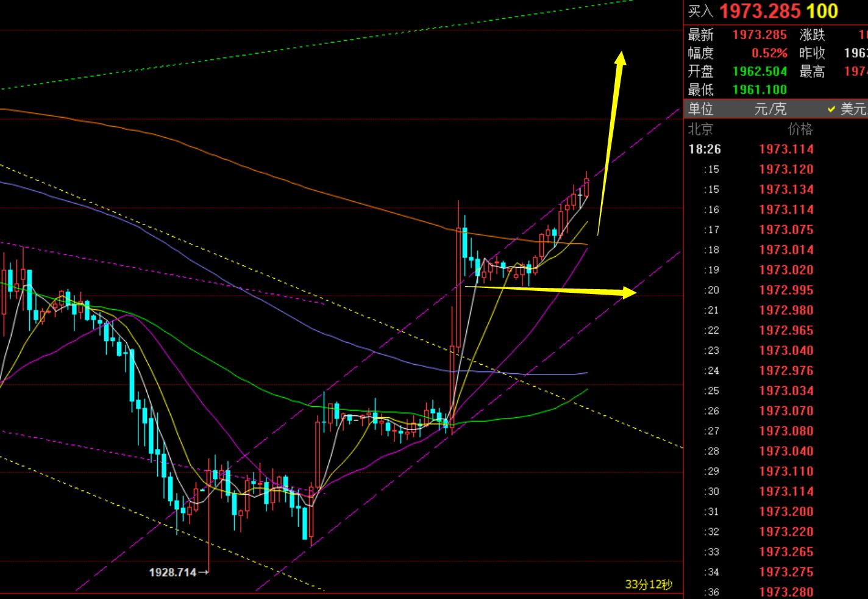Image resolution: width=868 pixels, height=599 pixels.
Task: Click the 开盘 value 1962.504
Action: pos(759,71)
